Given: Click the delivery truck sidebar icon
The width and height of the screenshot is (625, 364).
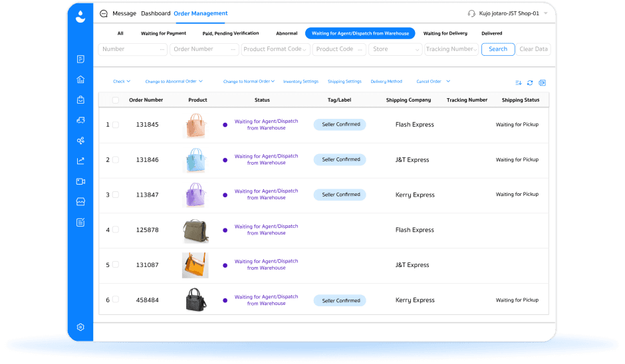Looking at the screenshot, I should (x=80, y=120).
